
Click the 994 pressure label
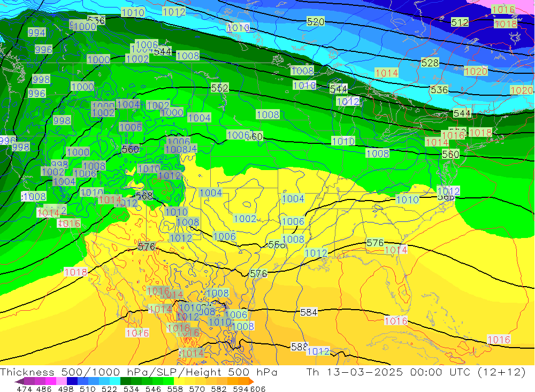(x=36, y=33)
